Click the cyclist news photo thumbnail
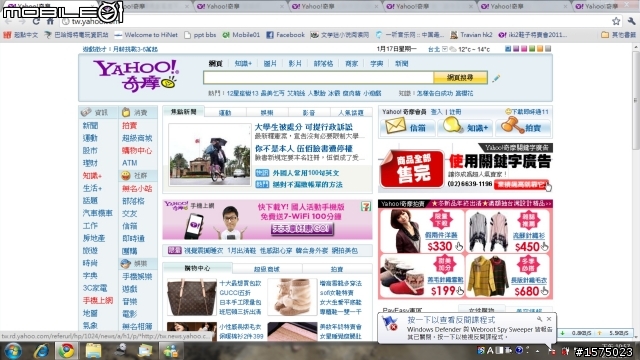 tap(210, 155)
